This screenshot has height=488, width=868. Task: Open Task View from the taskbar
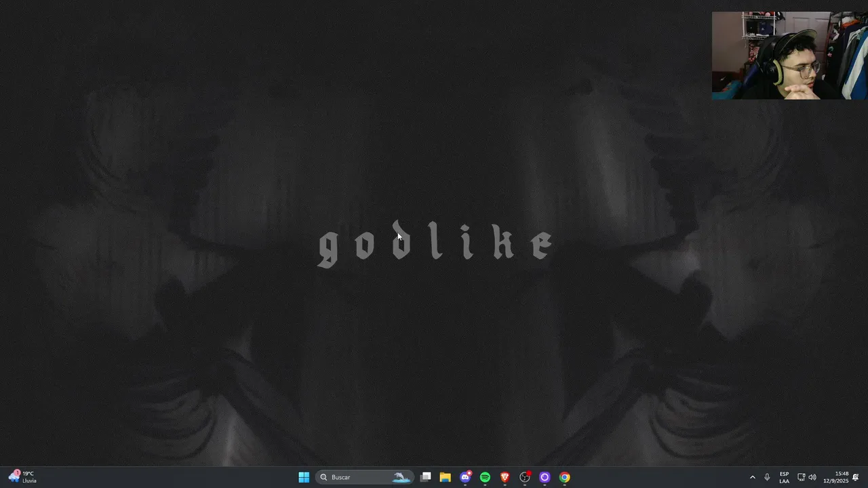click(425, 477)
